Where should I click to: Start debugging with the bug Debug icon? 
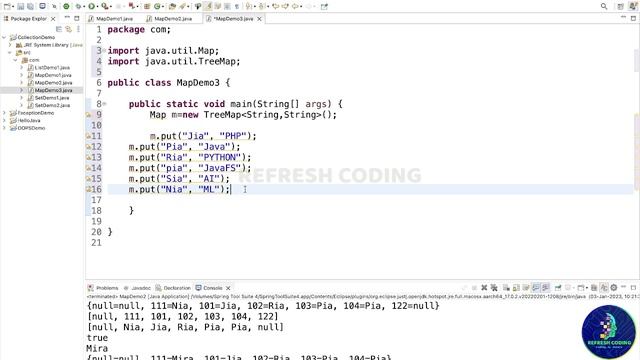77,7
